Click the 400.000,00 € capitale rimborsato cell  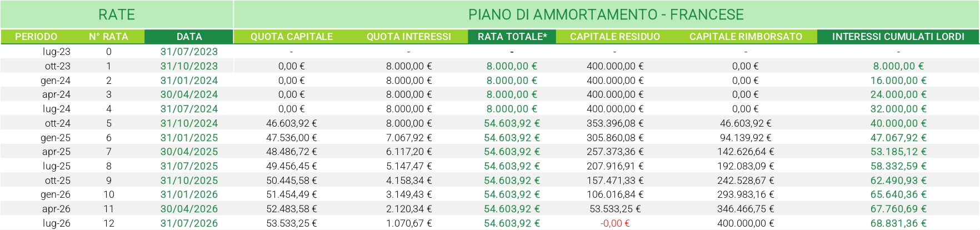(746, 223)
